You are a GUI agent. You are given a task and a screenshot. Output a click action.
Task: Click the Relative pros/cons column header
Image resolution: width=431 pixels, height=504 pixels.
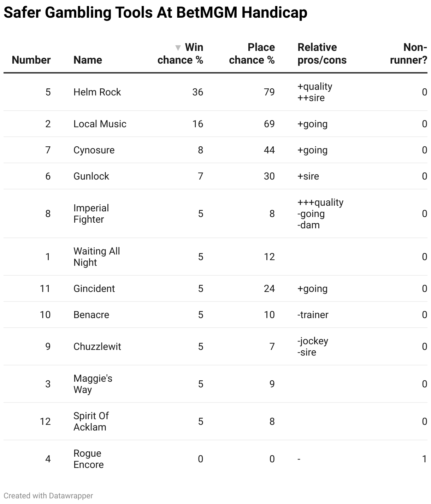(322, 54)
